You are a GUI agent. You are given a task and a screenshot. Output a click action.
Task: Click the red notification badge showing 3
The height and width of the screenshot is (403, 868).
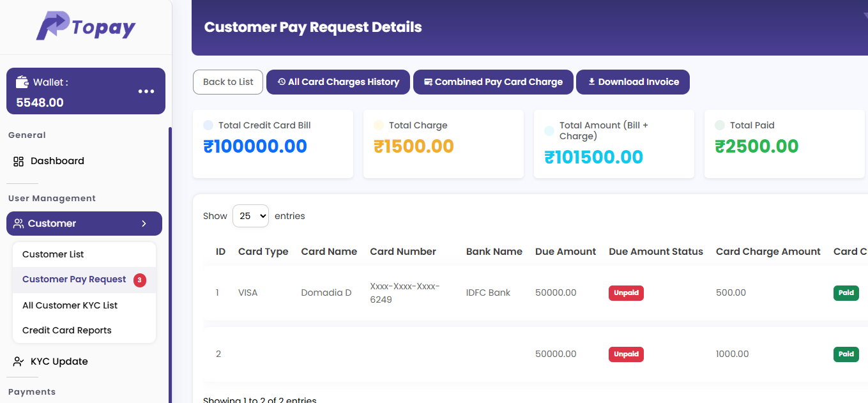coord(139,280)
